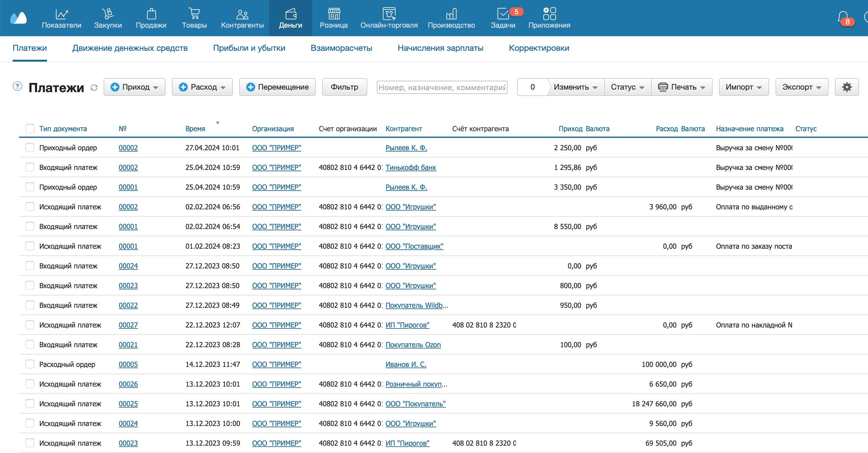The height and width of the screenshot is (453, 868).
Task: Select checkbox for Расходный ордер 00005 row
Action: tap(30, 364)
